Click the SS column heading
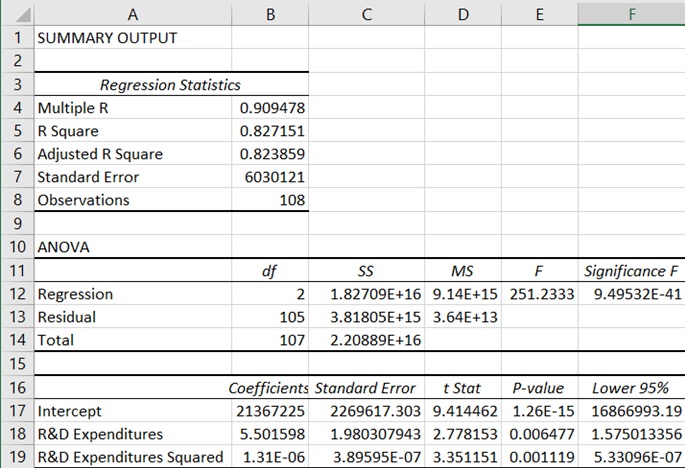685x468 pixels. (366, 271)
